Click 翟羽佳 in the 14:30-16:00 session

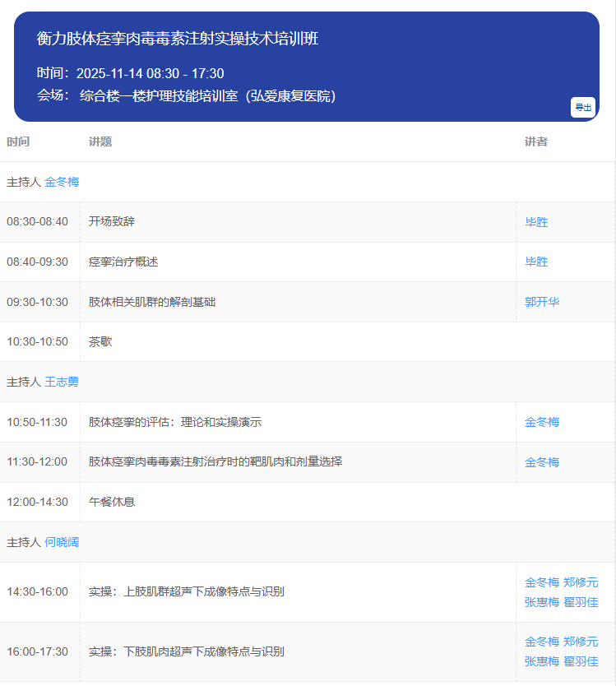tap(581, 602)
